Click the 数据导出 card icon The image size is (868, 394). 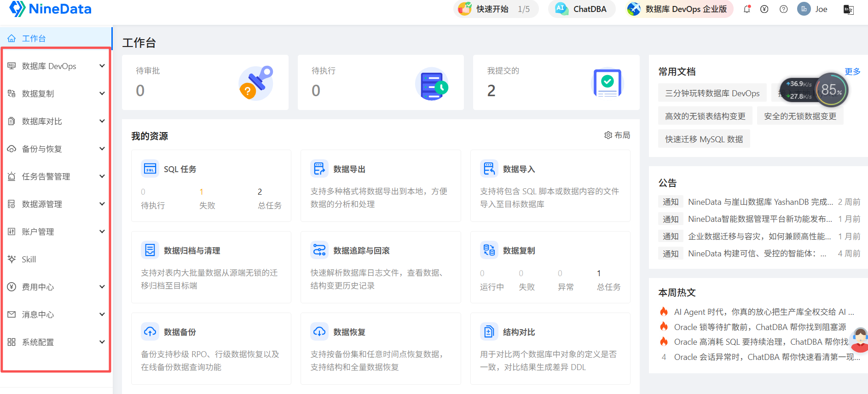319,169
